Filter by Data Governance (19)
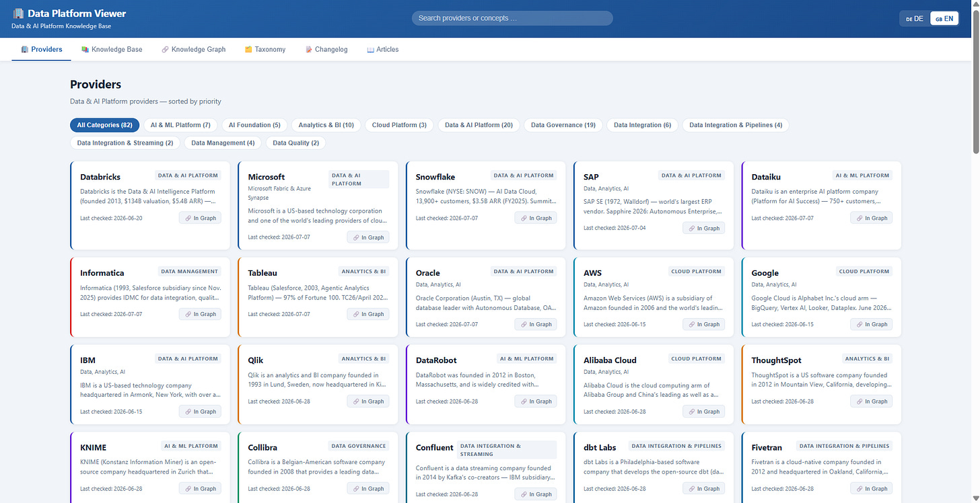This screenshot has height=503, width=980. pos(563,125)
